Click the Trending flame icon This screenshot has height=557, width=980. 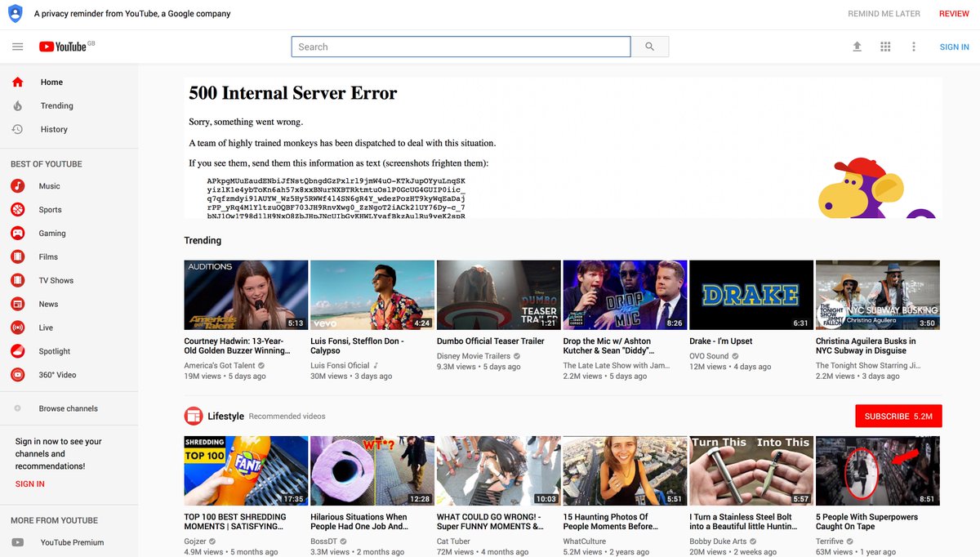coord(18,105)
